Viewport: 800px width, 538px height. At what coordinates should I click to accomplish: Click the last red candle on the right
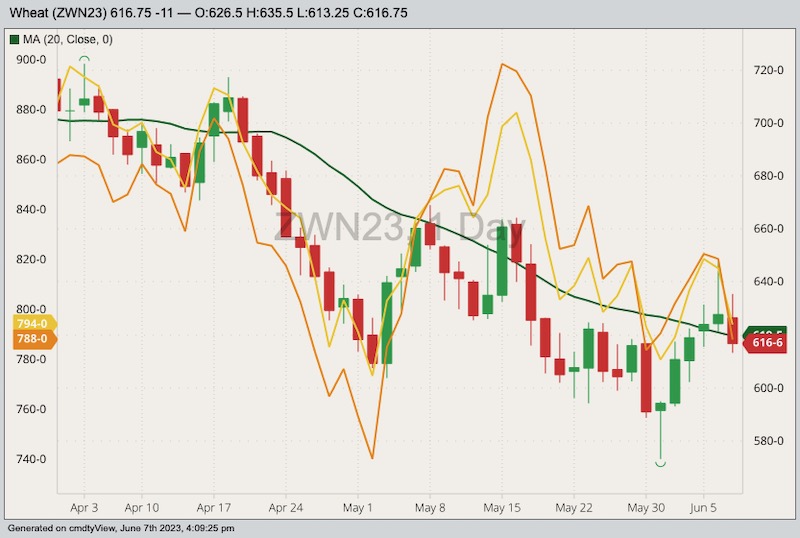pos(732,330)
